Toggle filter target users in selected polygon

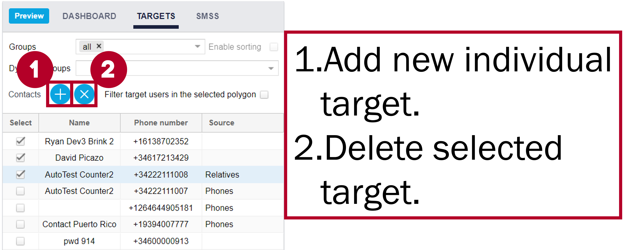tap(264, 95)
